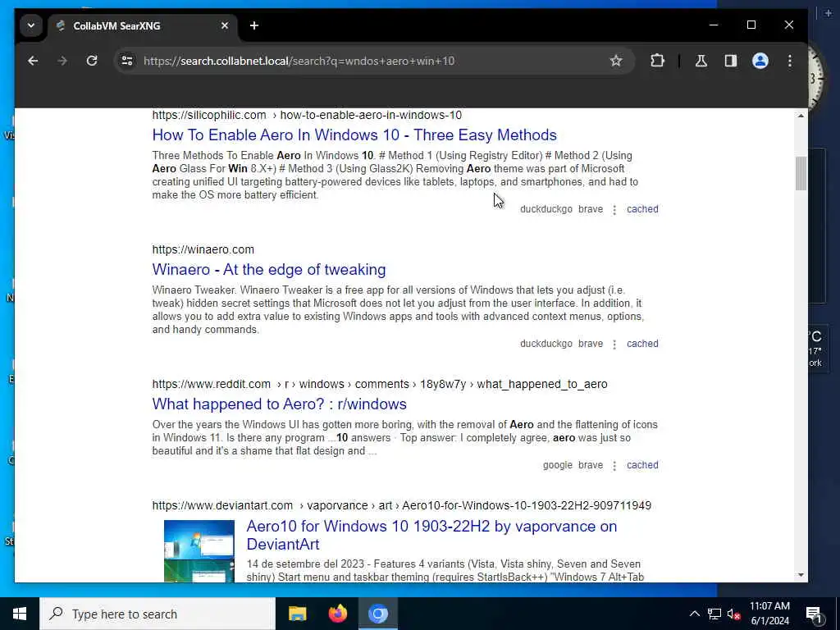Bookmark this page with the star icon
This screenshot has height=630, width=840.
click(x=616, y=61)
